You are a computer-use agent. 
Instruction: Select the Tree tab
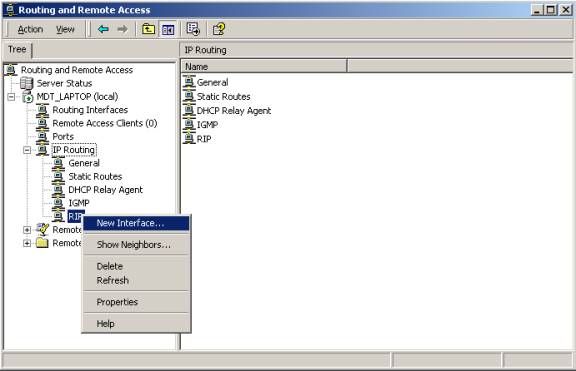click(x=17, y=50)
